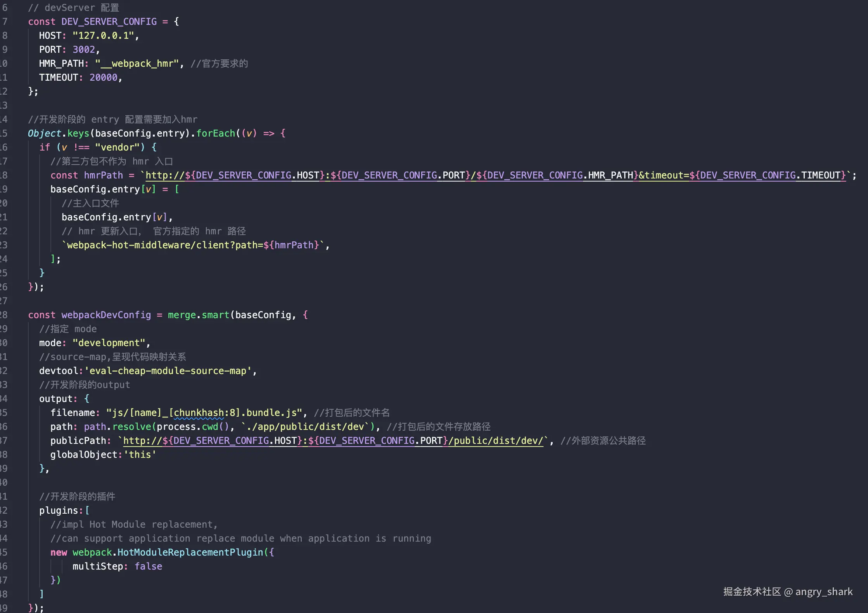
Task: Click the path.resolve call on the path line
Action: click(x=118, y=427)
